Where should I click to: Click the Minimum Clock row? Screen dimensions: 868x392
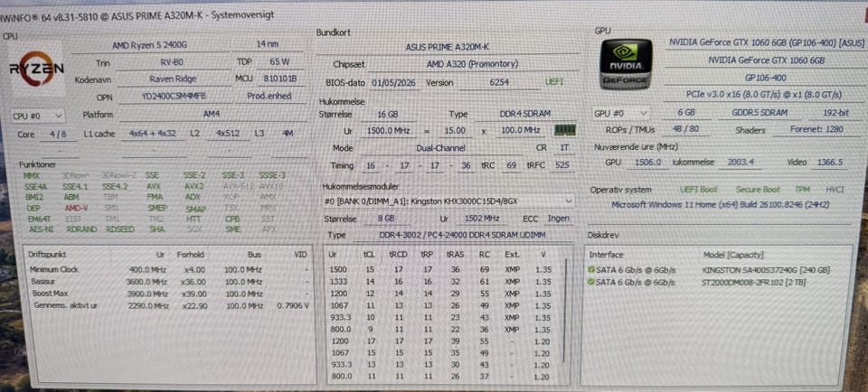169,270
